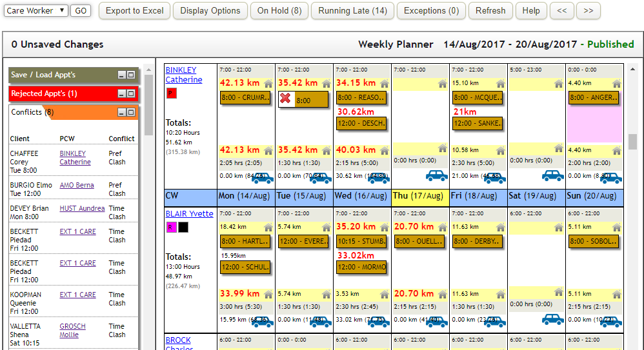Open Display Options
The width and height of the screenshot is (644, 350).
210,11
